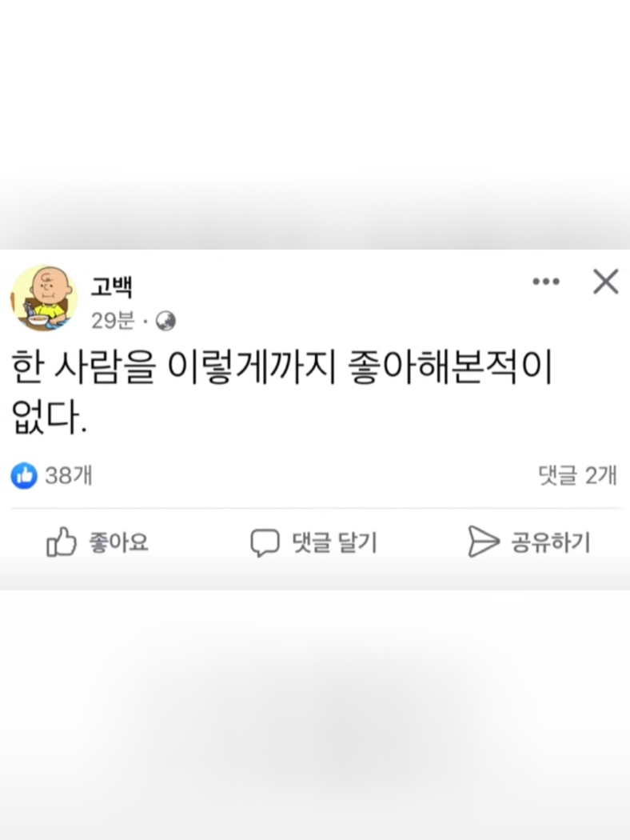Image resolution: width=630 pixels, height=840 pixels.
Task: Click the blurred area below the post
Action: [315, 715]
